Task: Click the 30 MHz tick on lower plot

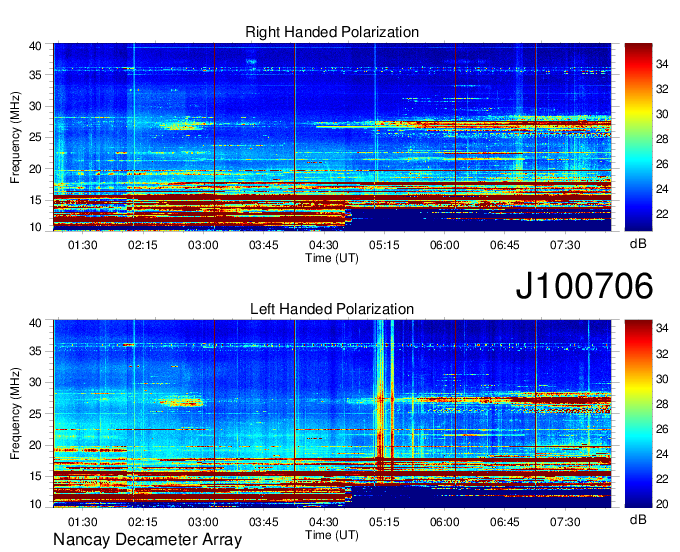Action: click(35, 382)
